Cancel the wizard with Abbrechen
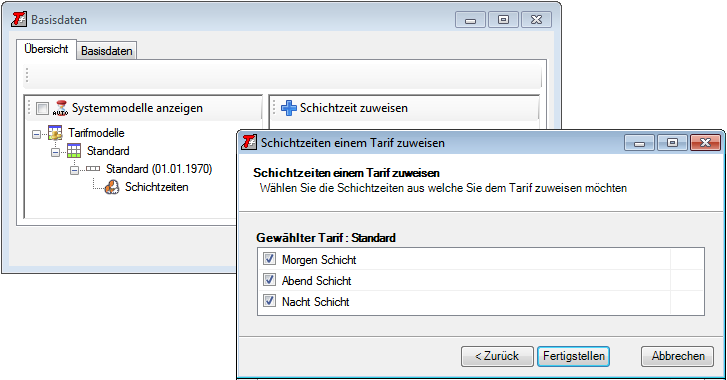 point(677,356)
